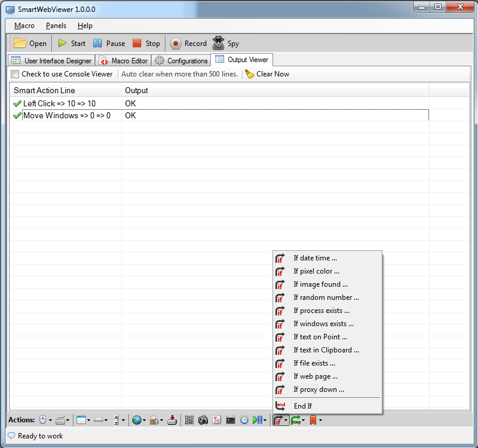
Task: Expand the loop actions dropdown arrow
Action: (304, 421)
